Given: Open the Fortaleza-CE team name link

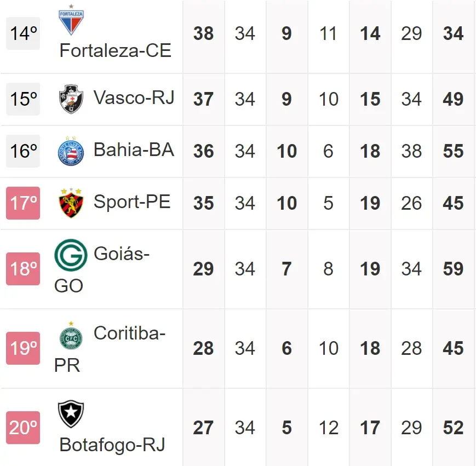Looking at the screenshot, I should point(115,51).
